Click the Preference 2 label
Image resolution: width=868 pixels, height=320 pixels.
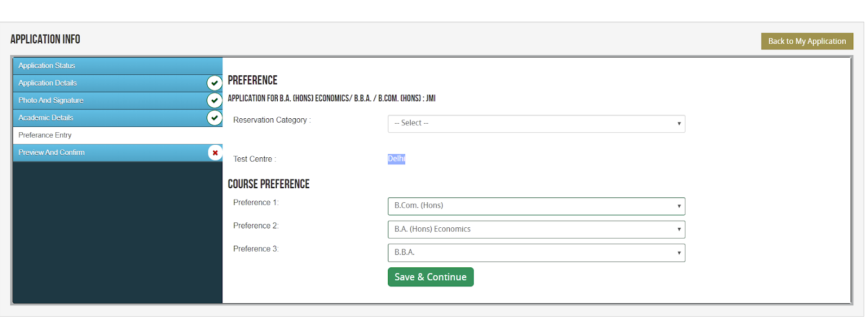256,226
